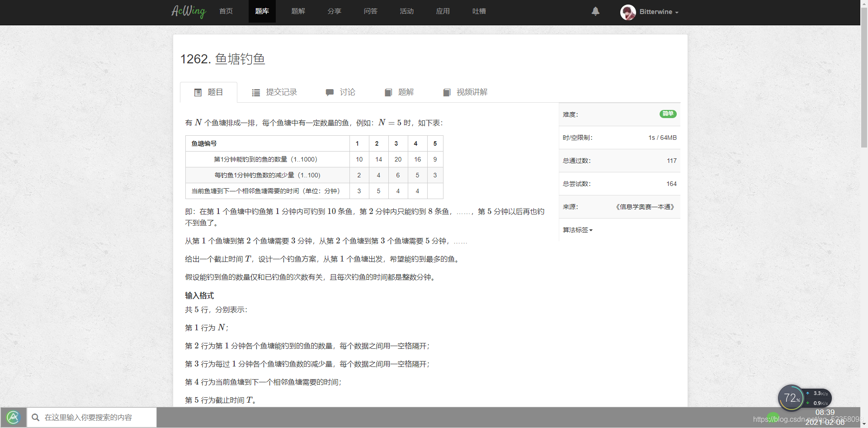Viewport: 868px width, 428px height.
Task: Click the taskbar search magnifier icon
Action: pos(36,417)
